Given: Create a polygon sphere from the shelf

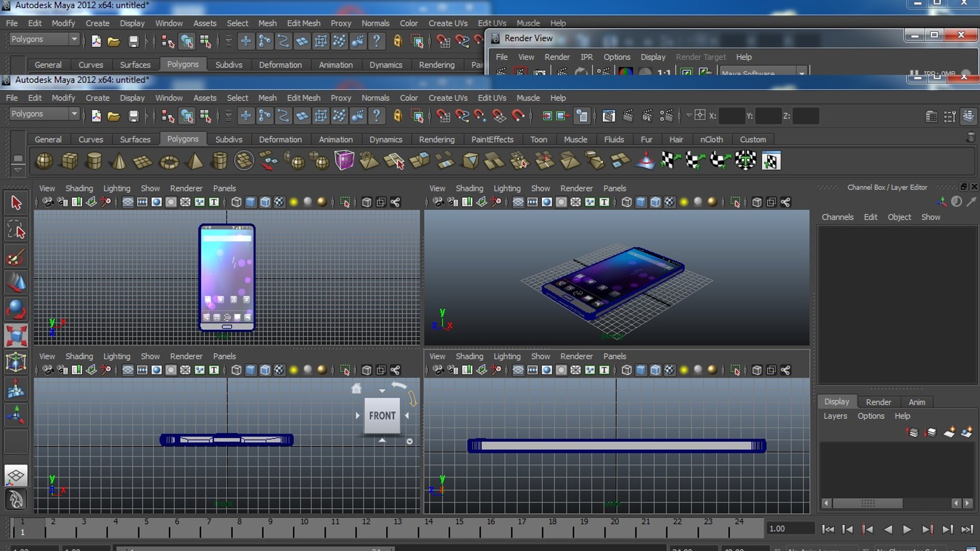Looking at the screenshot, I should tap(44, 161).
